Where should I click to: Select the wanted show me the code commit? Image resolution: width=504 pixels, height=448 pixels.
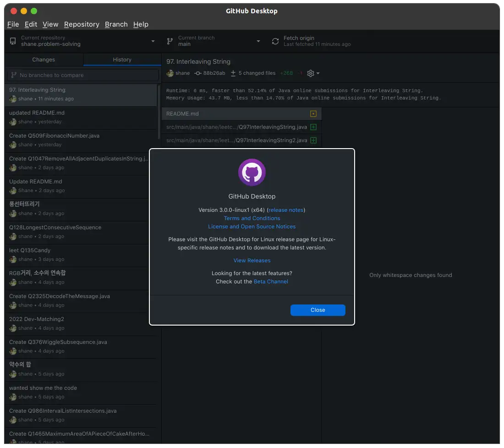coord(80,393)
